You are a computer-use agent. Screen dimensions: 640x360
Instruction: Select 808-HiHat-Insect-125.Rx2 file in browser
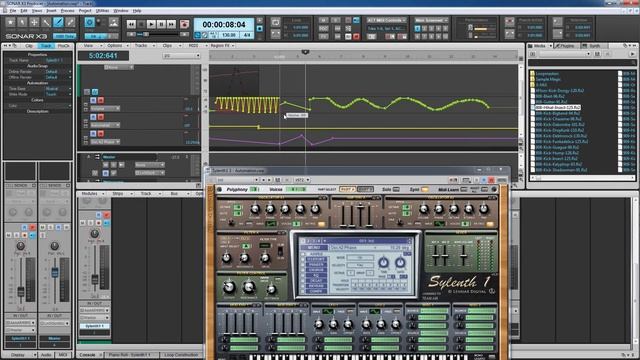click(558, 107)
